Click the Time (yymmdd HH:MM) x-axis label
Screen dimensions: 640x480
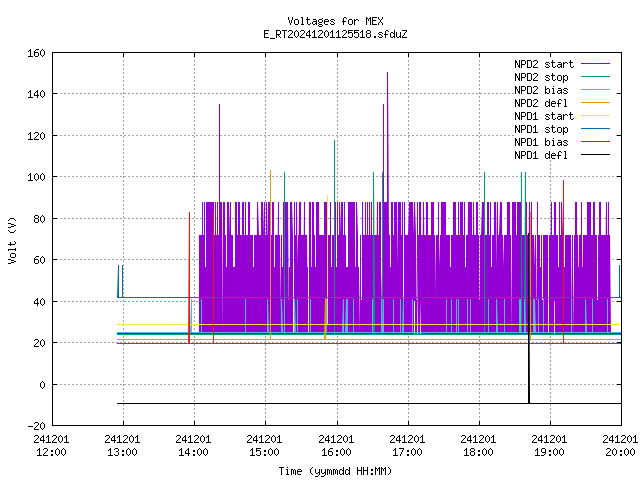[x=335, y=471]
